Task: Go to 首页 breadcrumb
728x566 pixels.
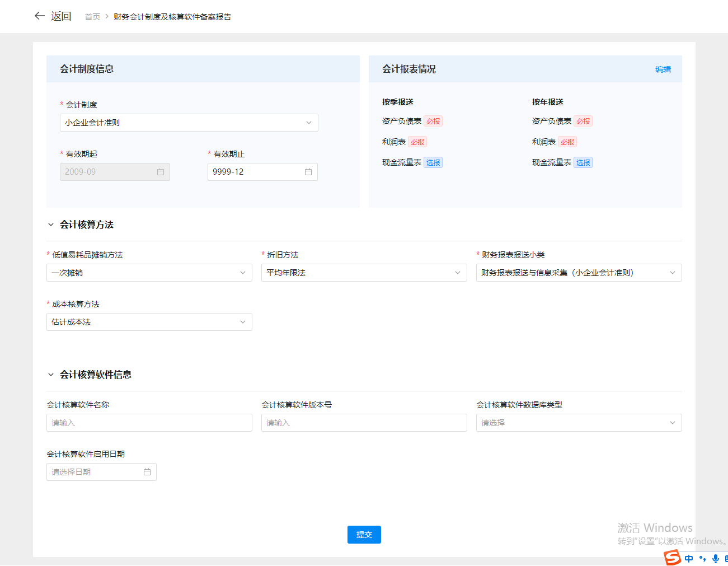Action: click(92, 17)
